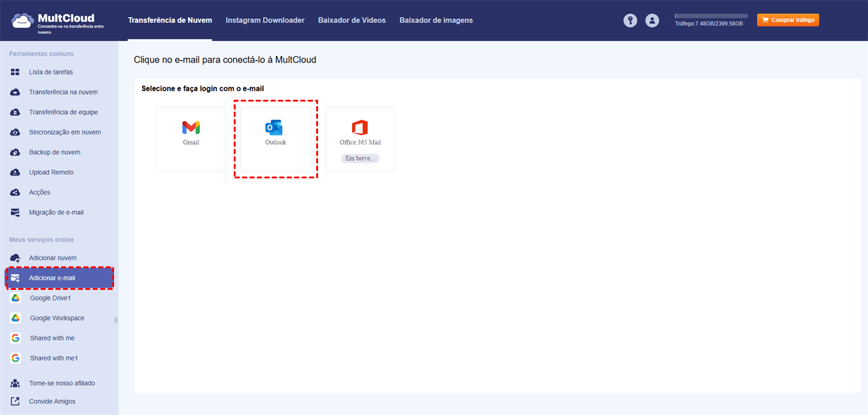Screen dimensions: 868x415
Task: Click the Sincronização em nuvem icon
Action: click(x=15, y=132)
